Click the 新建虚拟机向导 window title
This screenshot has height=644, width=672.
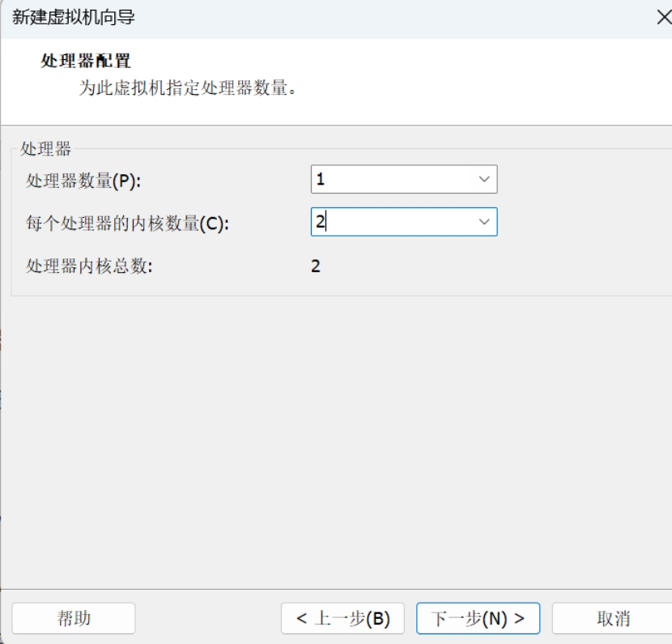click(74, 18)
